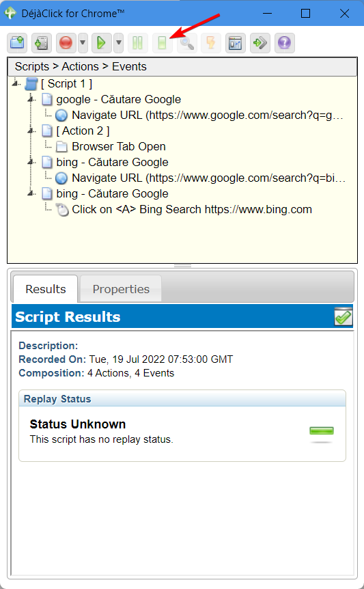This screenshot has height=589, width=364.
Task: Open the record options dropdown arrow
Action: pyautogui.click(x=83, y=43)
